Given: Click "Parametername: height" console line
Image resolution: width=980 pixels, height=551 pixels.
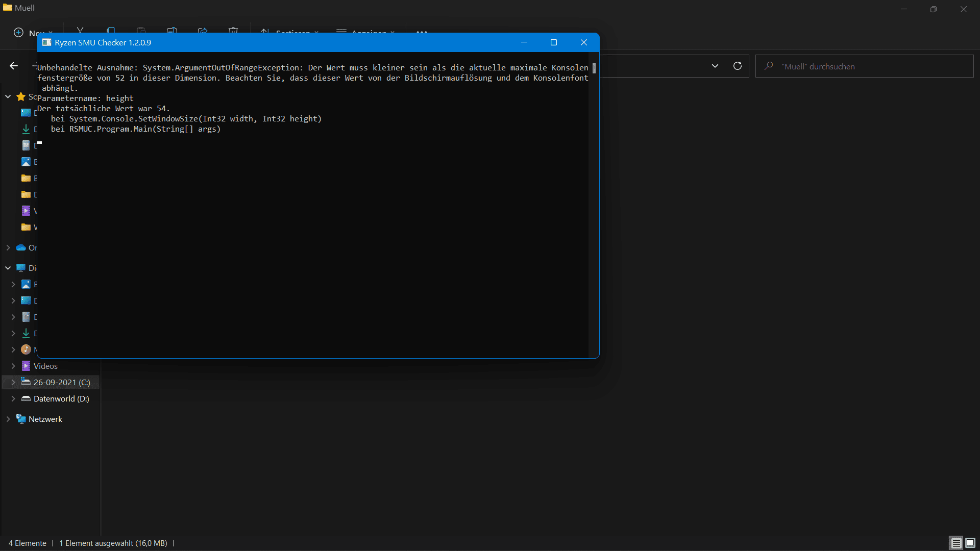Looking at the screenshot, I should (x=86, y=98).
